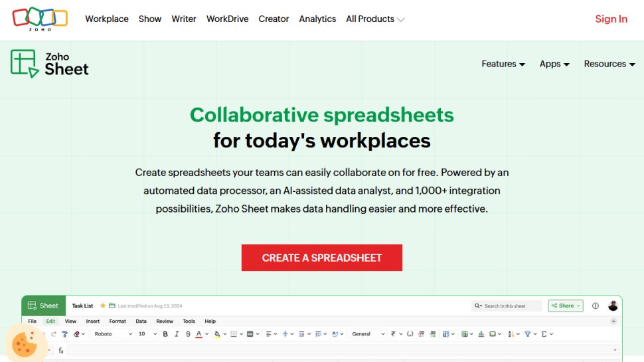Click the comma thousands separator icon
Screen dimensions: 644x362
410,334
